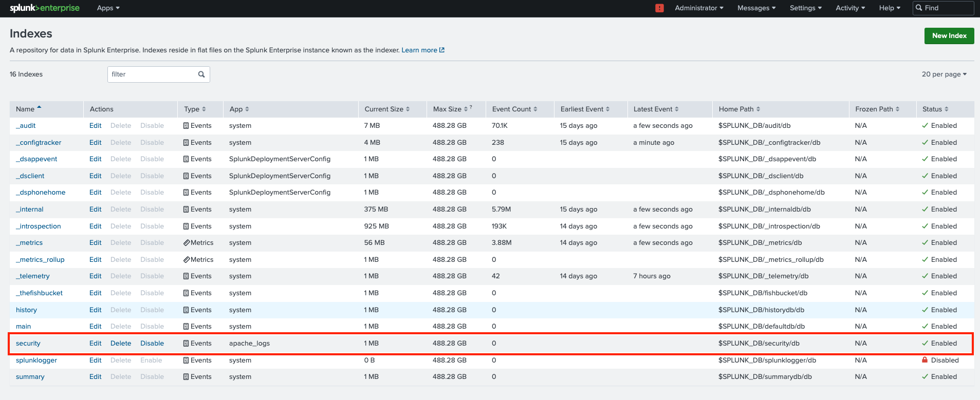Open the summary index link
This screenshot has height=400, width=980.
point(30,377)
